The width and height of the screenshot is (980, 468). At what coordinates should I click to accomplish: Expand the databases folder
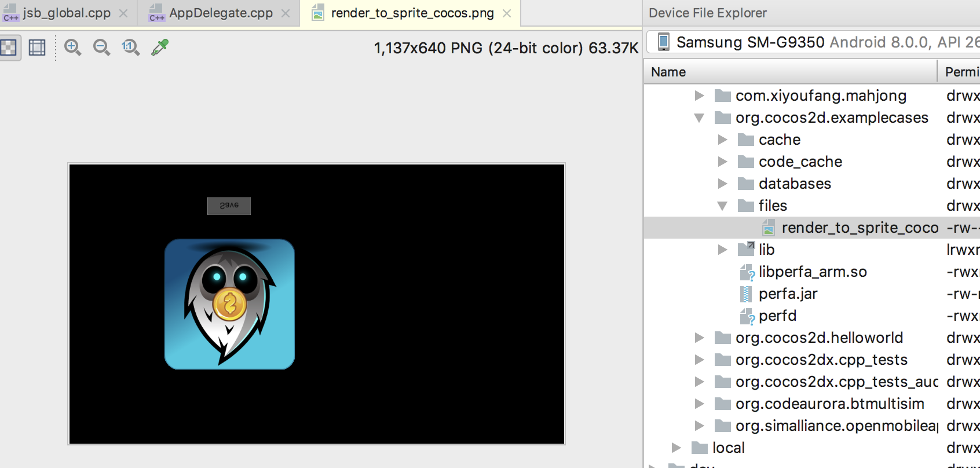(x=723, y=184)
